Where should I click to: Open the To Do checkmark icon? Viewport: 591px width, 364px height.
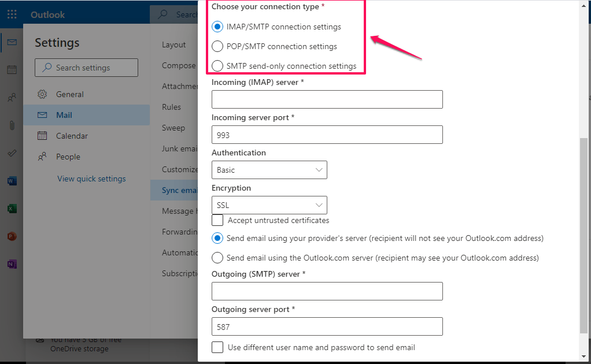tap(12, 153)
